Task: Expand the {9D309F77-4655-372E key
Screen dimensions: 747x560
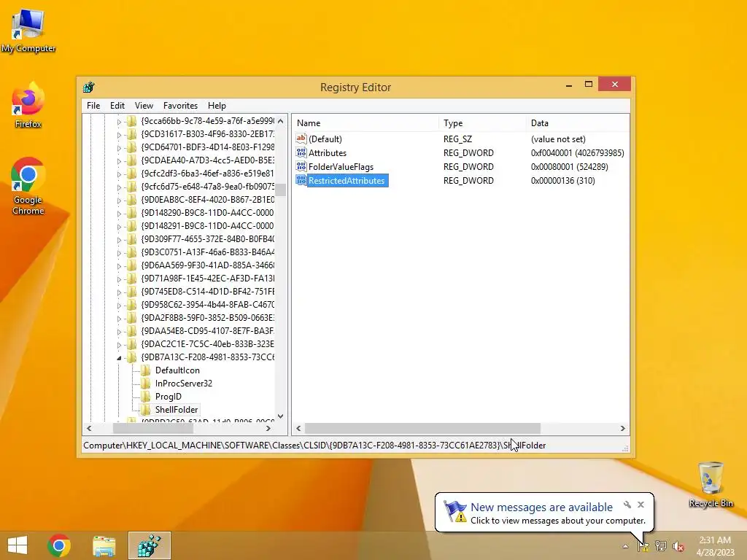Action: tap(119, 239)
